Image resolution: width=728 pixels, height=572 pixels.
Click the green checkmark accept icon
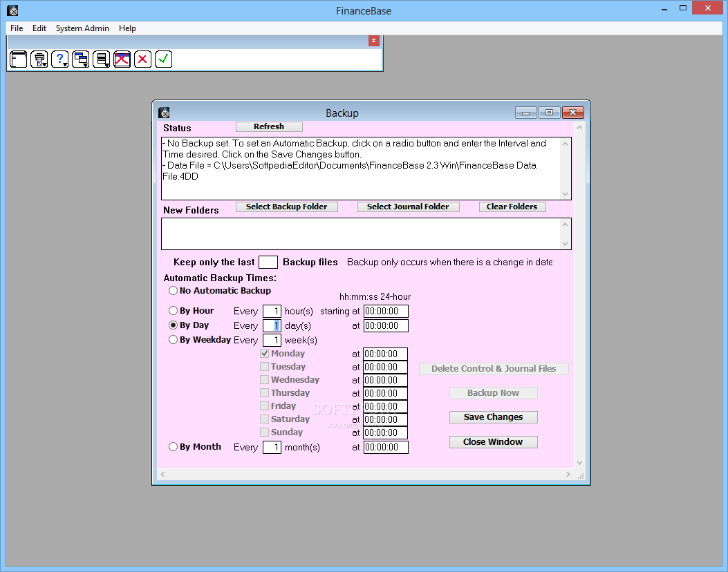[163, 59]
